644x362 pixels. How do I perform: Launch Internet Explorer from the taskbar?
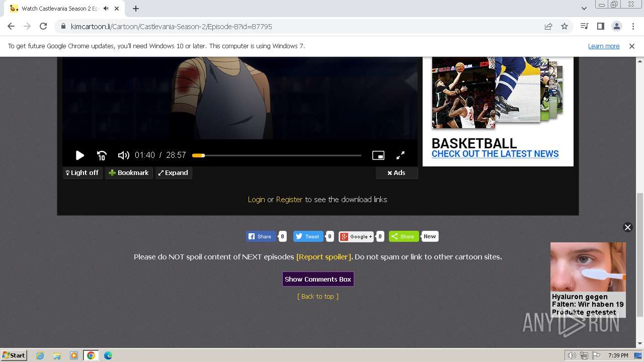[40, 355]
